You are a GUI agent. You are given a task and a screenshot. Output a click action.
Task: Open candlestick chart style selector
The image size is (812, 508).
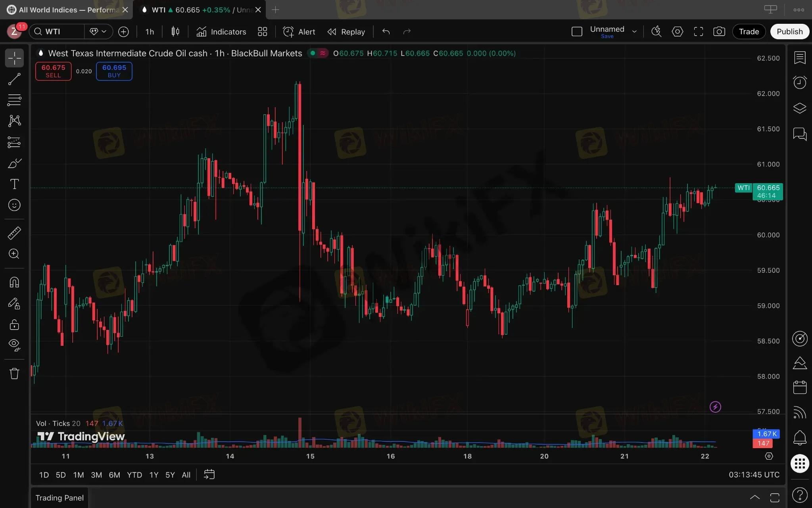pyautogui.click(x=175, y=32)
